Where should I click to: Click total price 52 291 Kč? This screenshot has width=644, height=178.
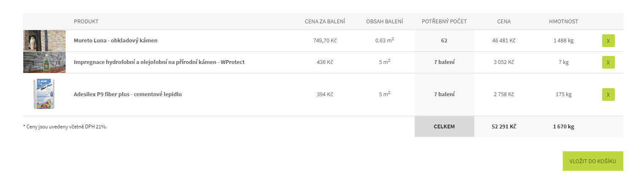tap(504, 127)
